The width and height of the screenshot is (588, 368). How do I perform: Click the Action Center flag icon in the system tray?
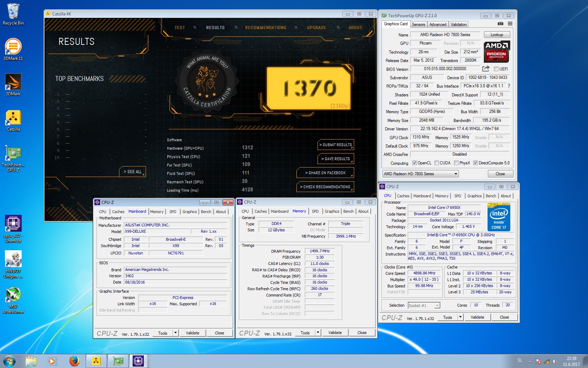[538, 361]
